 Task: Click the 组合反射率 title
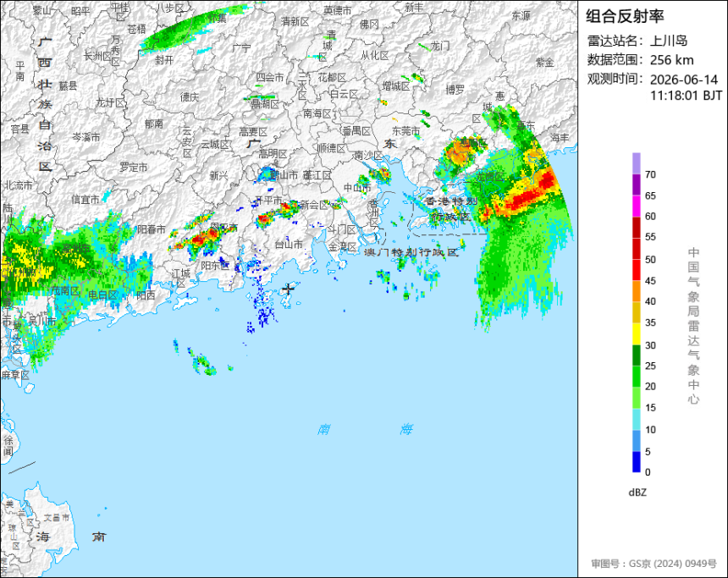625,16
